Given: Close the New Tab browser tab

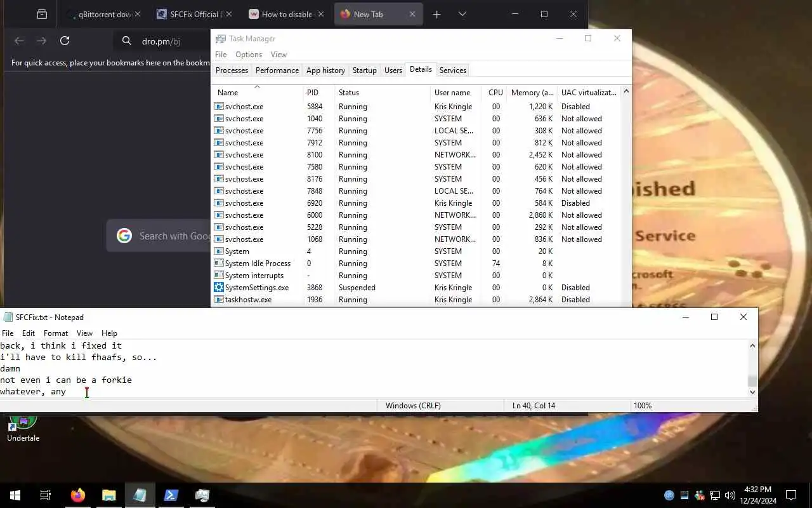Looking at the screenshot, I should point(412,14).
